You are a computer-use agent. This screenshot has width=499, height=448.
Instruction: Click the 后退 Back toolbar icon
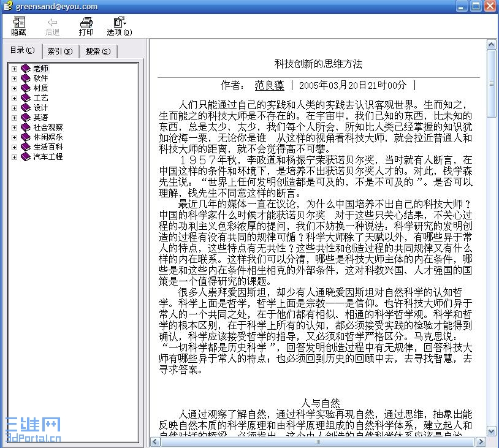pyautogui.click(x=52, y=25)
